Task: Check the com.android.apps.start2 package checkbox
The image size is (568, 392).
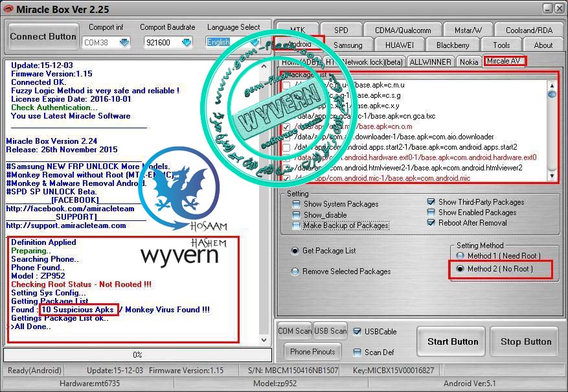Action: pos(286,148)
